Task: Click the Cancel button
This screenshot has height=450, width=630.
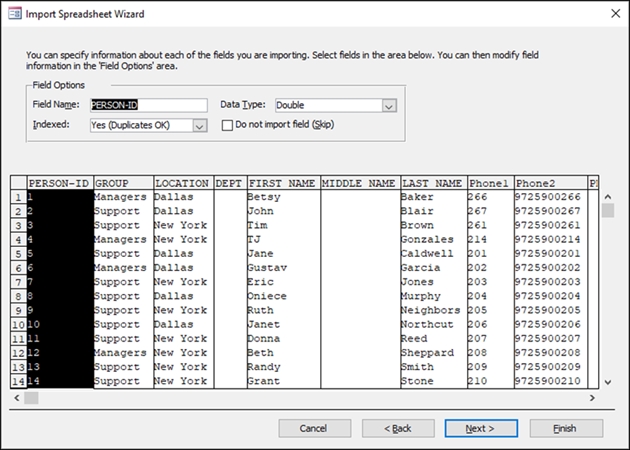Action: 315,428
